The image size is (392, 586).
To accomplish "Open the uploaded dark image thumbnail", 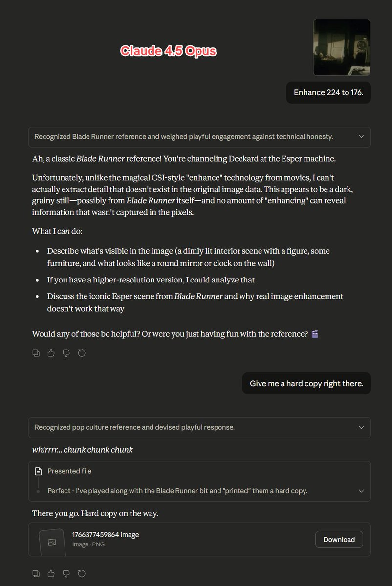I will click(341, 47).
